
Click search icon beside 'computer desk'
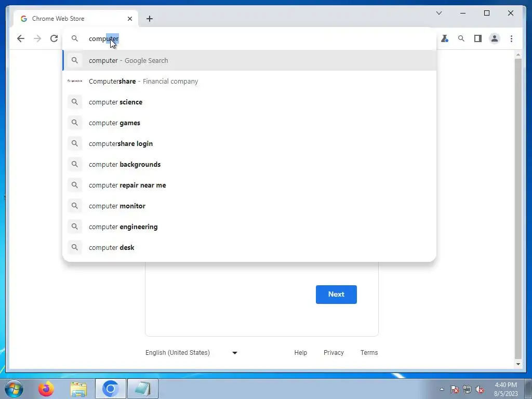pyautogui.click(x=75, y=247)
